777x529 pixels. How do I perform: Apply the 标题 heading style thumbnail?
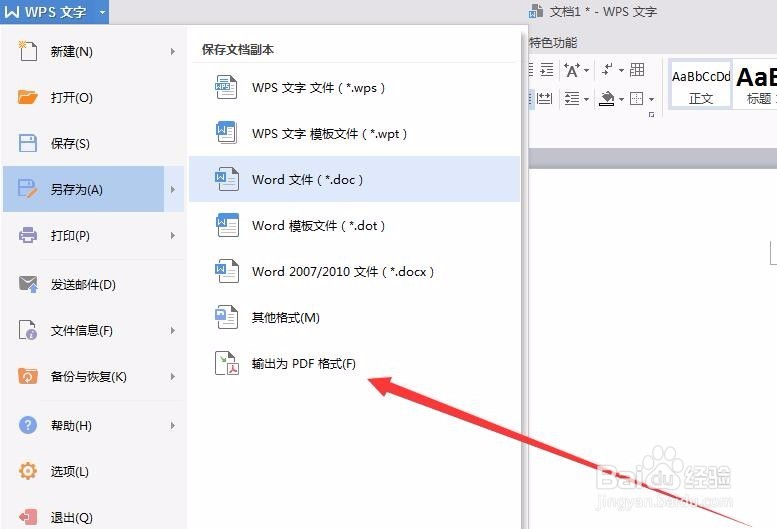coord(756,85)
